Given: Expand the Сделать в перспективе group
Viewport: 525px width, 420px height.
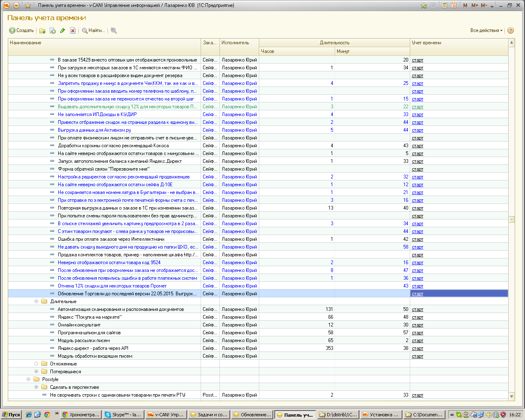Looking at the screenshot, I should point(36,387).
